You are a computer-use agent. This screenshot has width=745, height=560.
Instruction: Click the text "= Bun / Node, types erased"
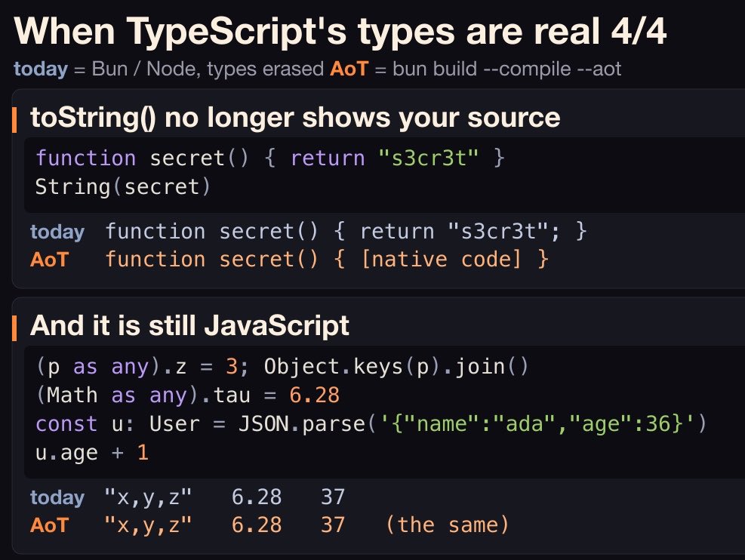(199, 69)
